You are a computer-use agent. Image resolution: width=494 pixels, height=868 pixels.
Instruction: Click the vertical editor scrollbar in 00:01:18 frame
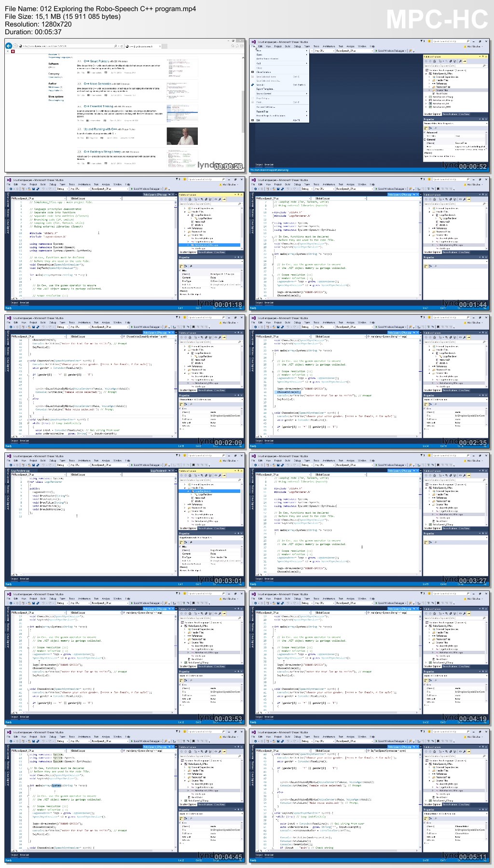pos(176,250)
